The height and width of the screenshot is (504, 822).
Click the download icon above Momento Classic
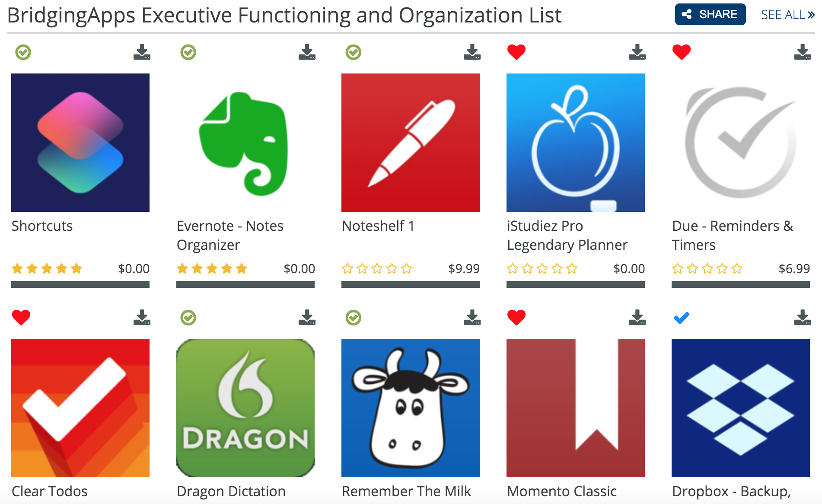click(637, 317)
